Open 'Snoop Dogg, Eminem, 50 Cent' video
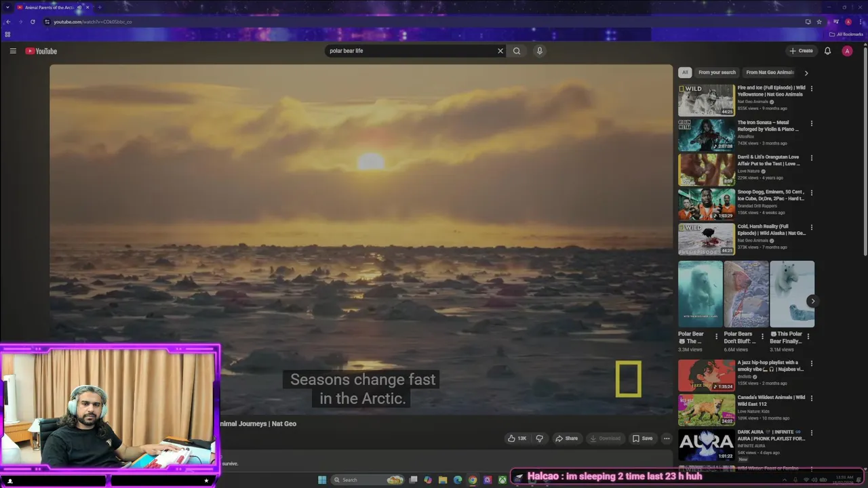 tap(706, 204)
